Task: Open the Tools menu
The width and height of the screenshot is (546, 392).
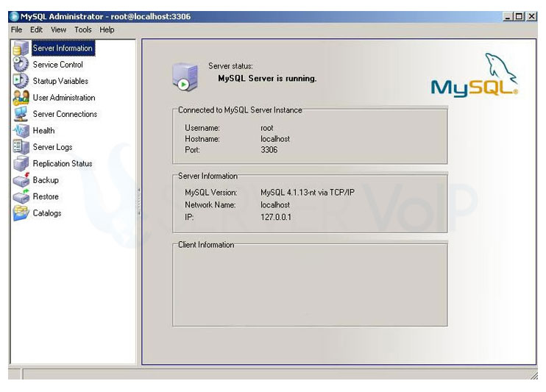Action: (83, 29)
